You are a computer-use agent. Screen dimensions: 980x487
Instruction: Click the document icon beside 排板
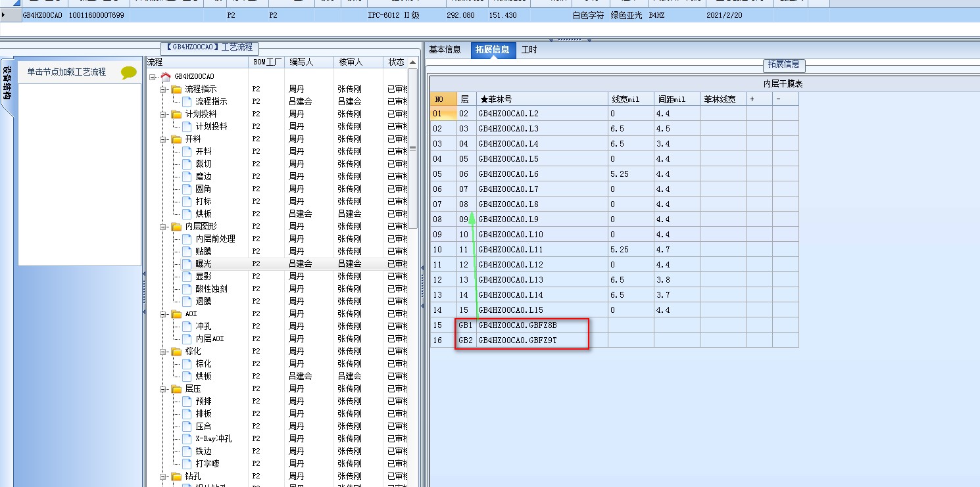pyautogui.click(x=187, y=414)
